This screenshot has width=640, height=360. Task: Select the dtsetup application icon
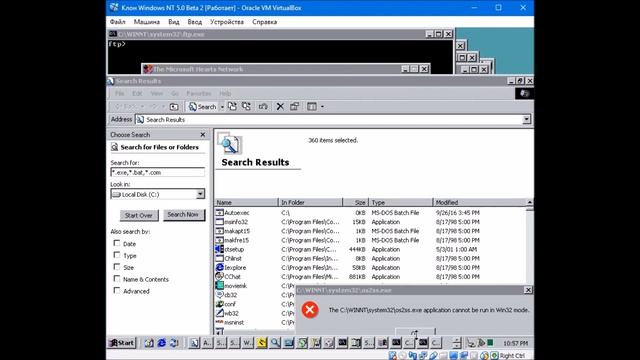[220, 249]
